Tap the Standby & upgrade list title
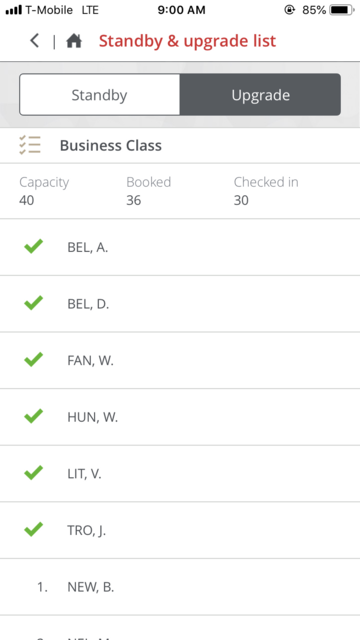360x640 pixels. click(x=187, y=41)
